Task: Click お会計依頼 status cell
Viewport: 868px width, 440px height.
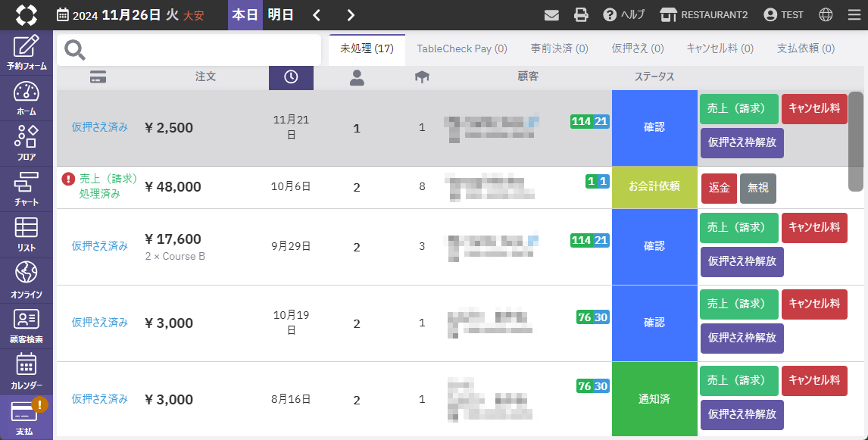Action: (654, 187)
